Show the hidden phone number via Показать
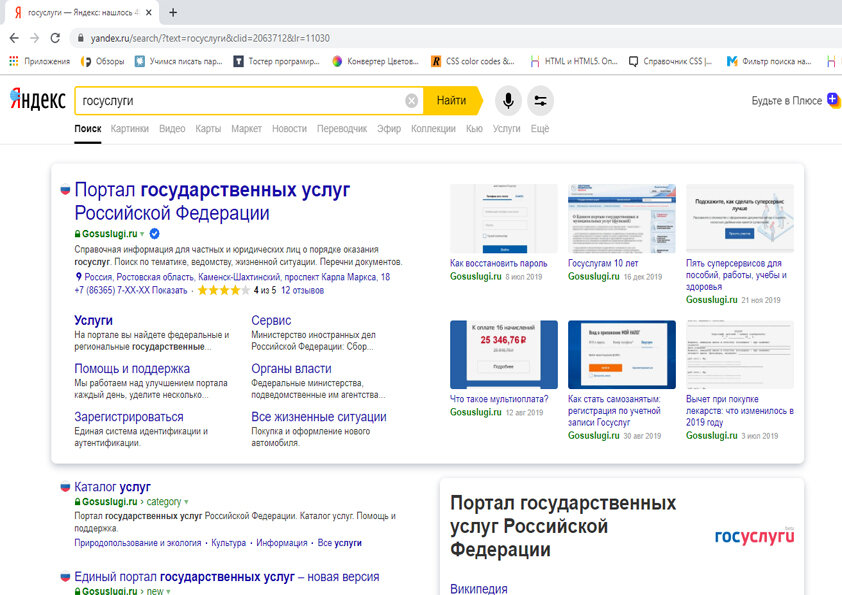Image resolution: width=842 pixels, height=595 pixels. (169, 291)
